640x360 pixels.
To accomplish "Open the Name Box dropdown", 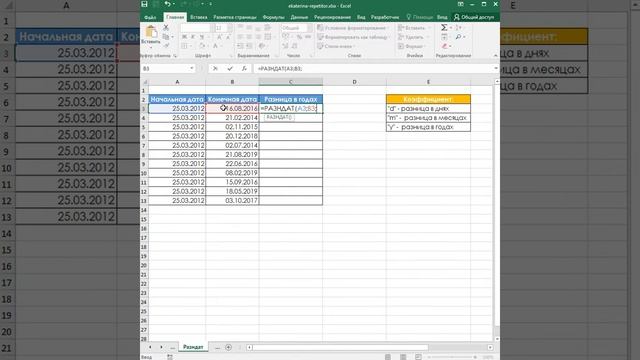I will [x=192, y=69].
